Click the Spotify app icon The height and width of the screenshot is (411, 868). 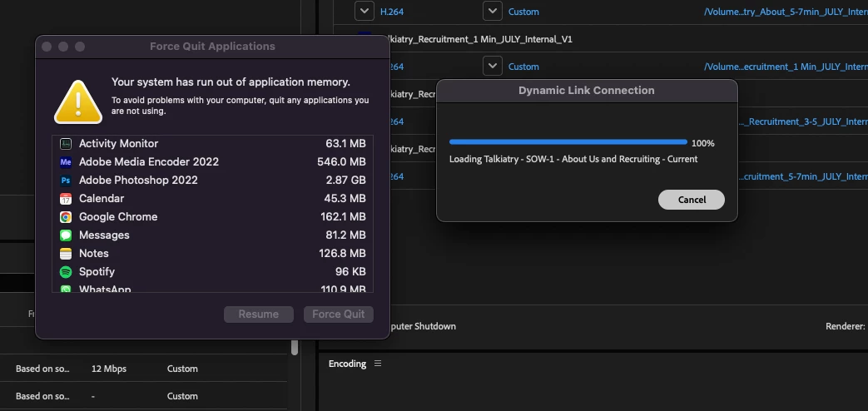tap(66, 271)
